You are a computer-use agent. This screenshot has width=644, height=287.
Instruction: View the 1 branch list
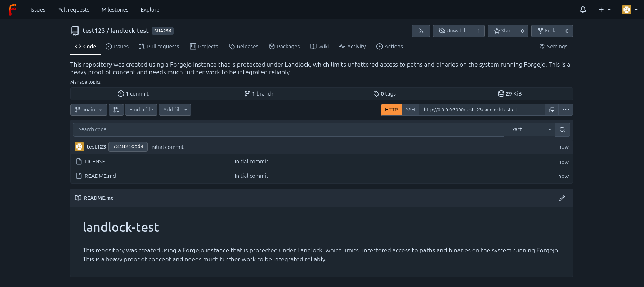[x=259, y=94]
